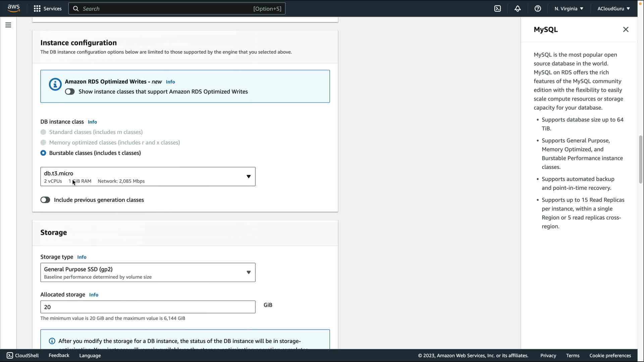644x362 pixels.
Task: Close the MySQL help panel
Action: (626, 29)
